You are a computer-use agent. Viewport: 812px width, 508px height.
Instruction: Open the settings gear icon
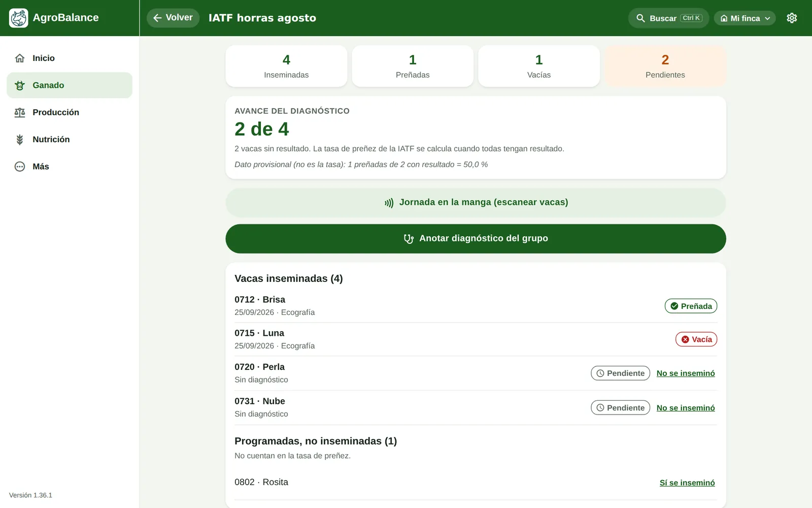792,18
